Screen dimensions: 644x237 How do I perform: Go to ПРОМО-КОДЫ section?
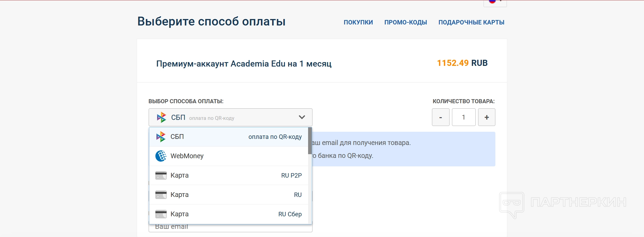(x=405, y=22)
